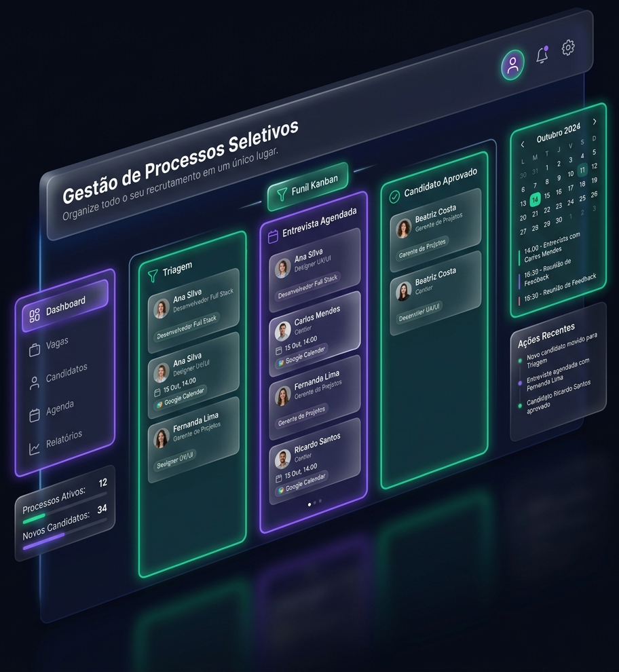Click the calendar icon beside Entrevista Agendada
The height and width of the screenshot is (672, 619).
273,237
